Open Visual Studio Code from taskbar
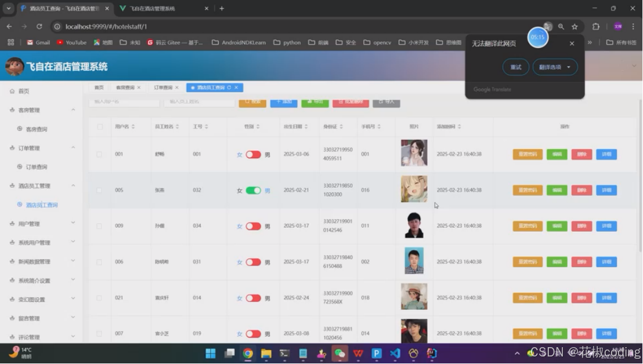The image size is (643, 364). [395, 354]
